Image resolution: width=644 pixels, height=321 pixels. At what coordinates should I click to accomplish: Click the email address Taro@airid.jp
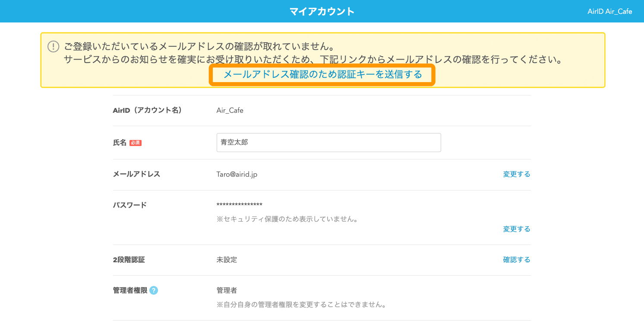237,174
